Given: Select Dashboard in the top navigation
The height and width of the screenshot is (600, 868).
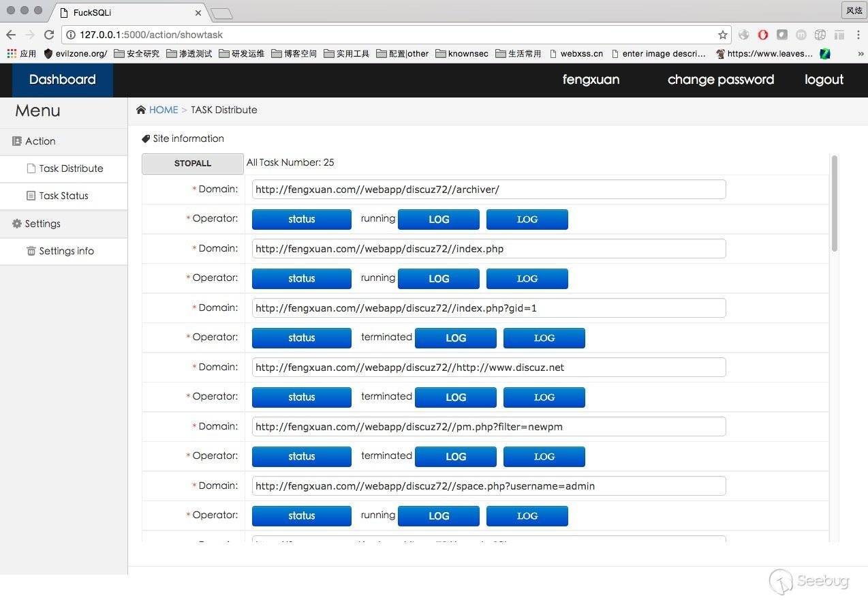Looking at the screenshot, I should (x=62, y=80).
